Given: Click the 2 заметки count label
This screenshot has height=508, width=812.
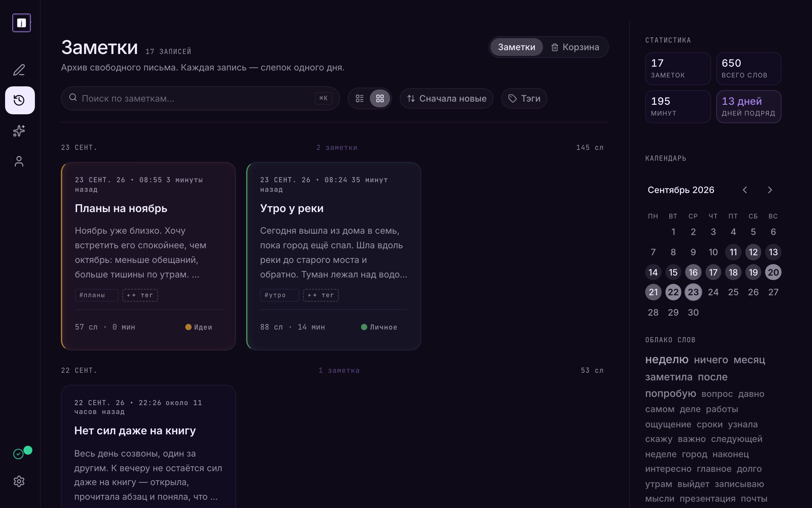Looking at the screenshot, I should click(x=337, y=148).
